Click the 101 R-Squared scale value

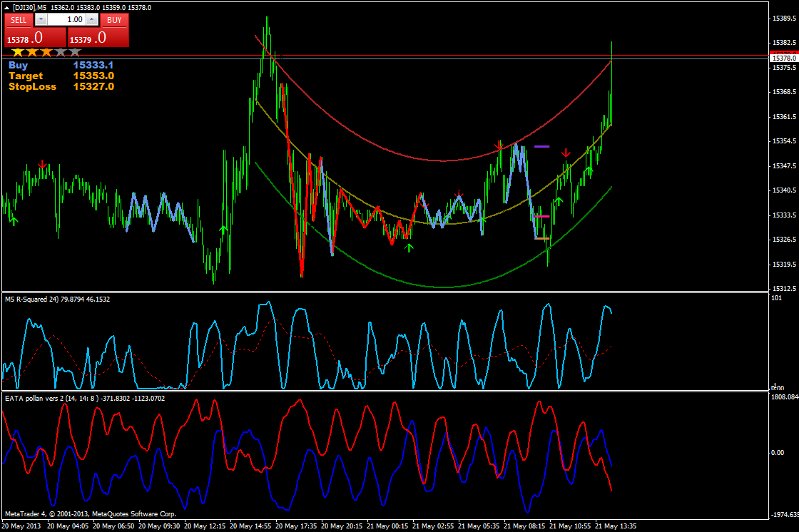(776, 298)
